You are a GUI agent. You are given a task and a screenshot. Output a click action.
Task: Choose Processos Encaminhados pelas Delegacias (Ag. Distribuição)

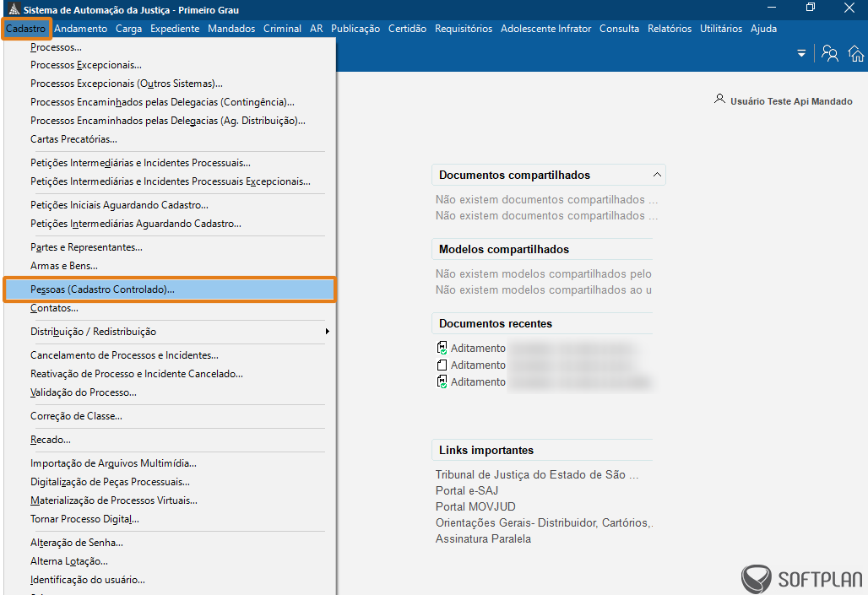point(169,120)
